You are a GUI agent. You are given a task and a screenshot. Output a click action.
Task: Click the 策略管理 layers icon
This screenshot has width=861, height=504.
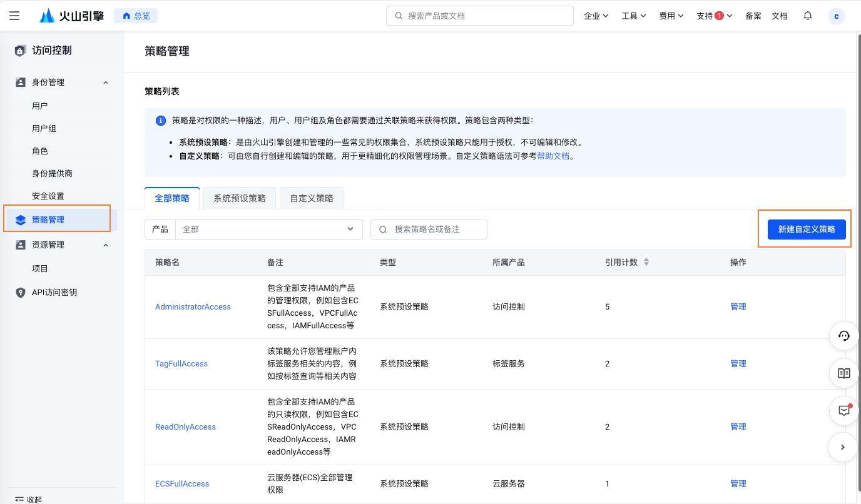coord(21,220)
